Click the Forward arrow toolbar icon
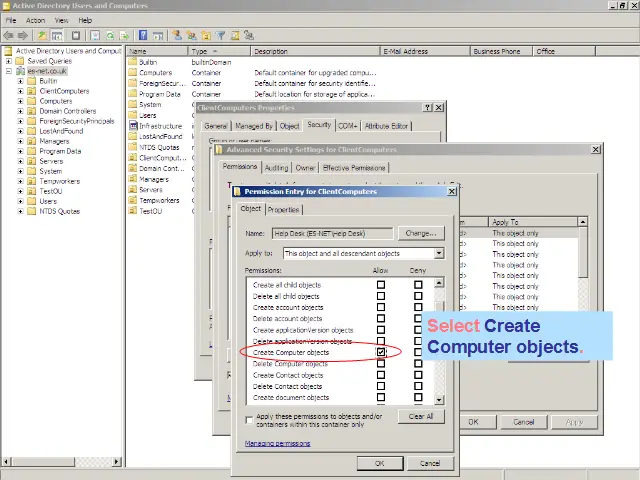 click(x=22, y=35)
